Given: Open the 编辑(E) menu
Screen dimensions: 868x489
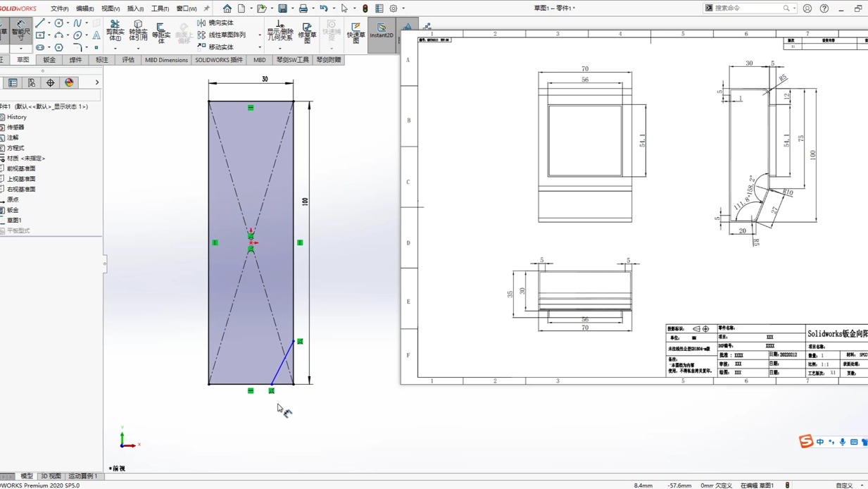Looking at the screenshot, I should click(84, 8).
